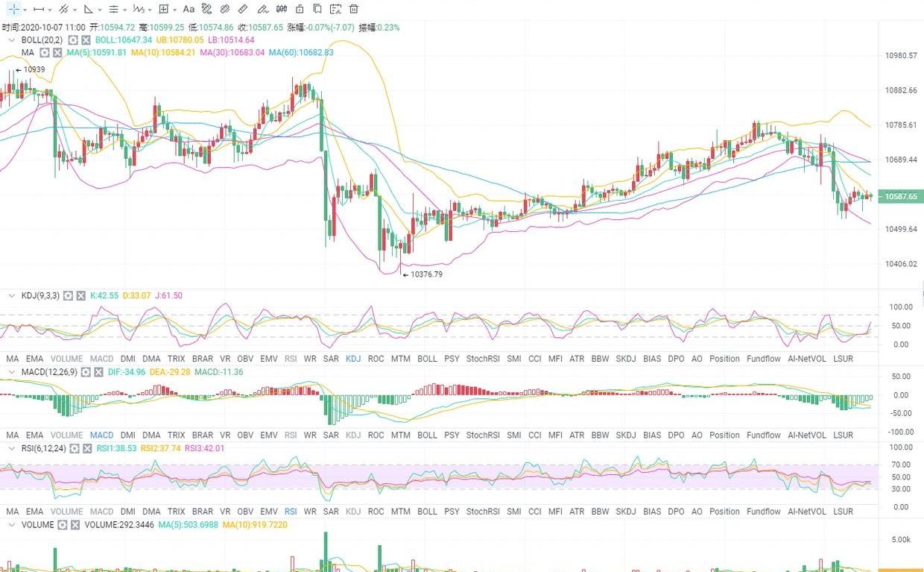The height and width of the screenshot is (572, 924).
Task: Select the ruler measure tool
Action: click(243, 9)
